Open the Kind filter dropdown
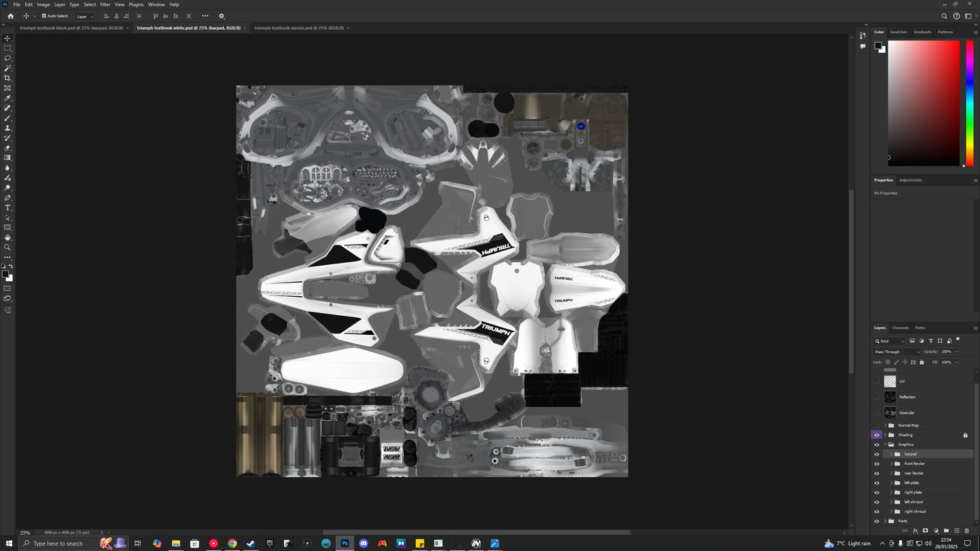Image resolution: width=980 pixels, height=551 pixels. (889, 341)
